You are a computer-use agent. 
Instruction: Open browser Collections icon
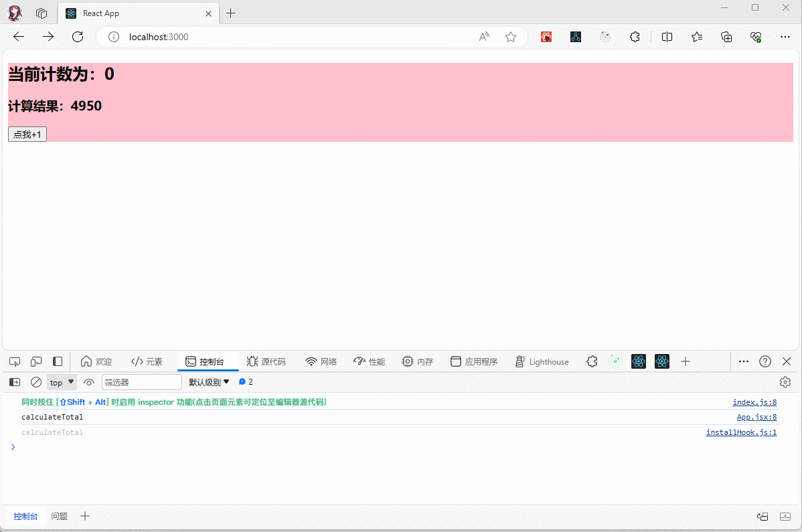click(726, 37)
